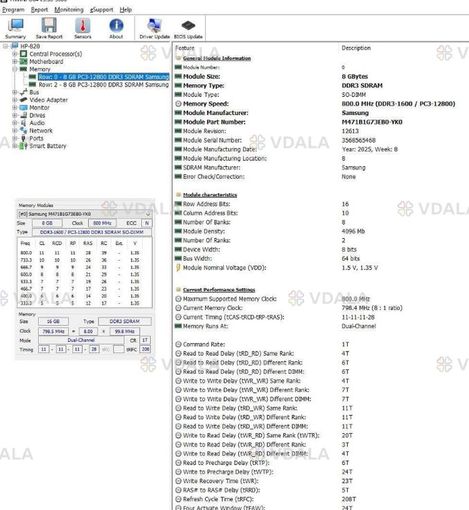469x510 pixels.
Task: Expand the Central Processor(s) node
Action: pyautogui.click(x=14, y=54)
